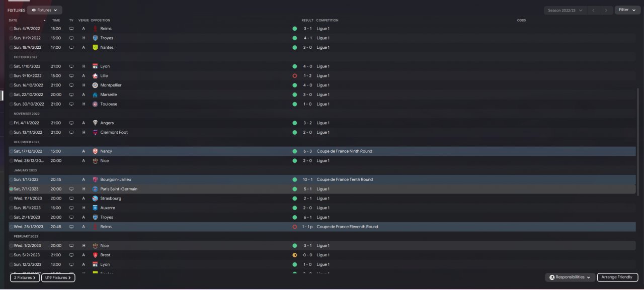Image resolution: width=644 pixels, height=290 pixels.
Task: Click next season arrow button
Action: [607, 10]
